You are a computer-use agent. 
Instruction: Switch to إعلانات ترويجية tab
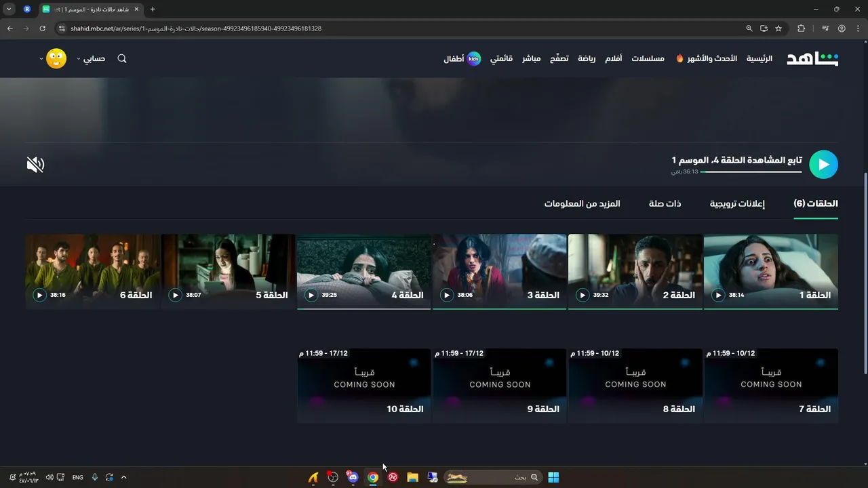click(737, 203)
